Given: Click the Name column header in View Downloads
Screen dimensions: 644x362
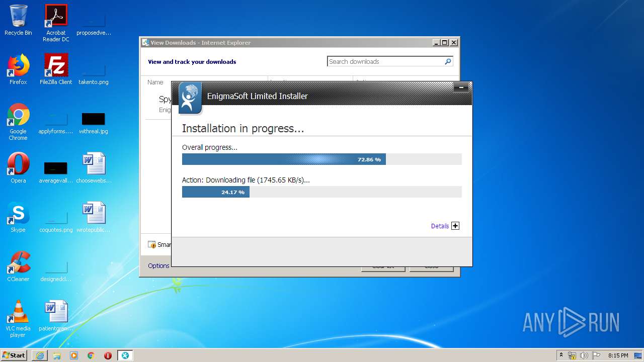Looking at the screenshot, I should 155,82.
